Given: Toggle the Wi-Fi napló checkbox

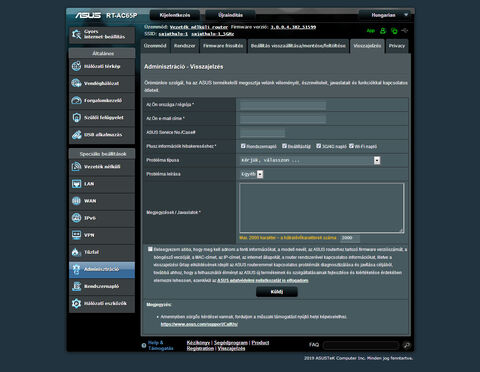Looking at the screenshot, I should click(351, 146).
